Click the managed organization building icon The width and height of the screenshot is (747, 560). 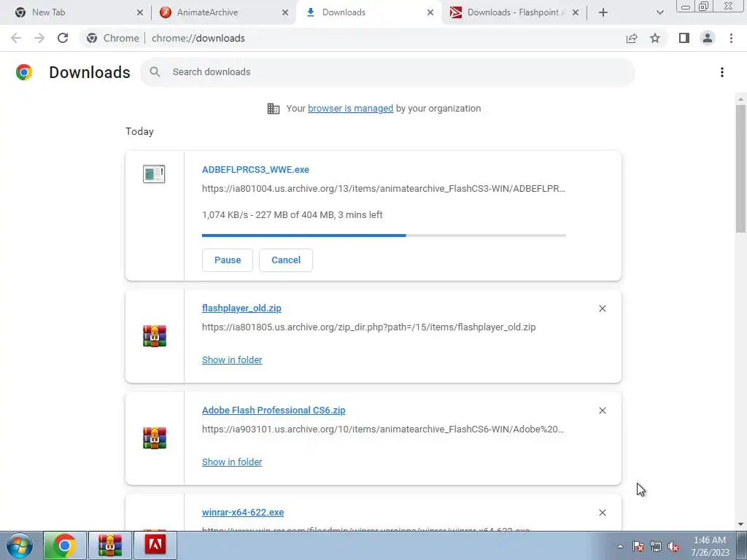(274, 109)
